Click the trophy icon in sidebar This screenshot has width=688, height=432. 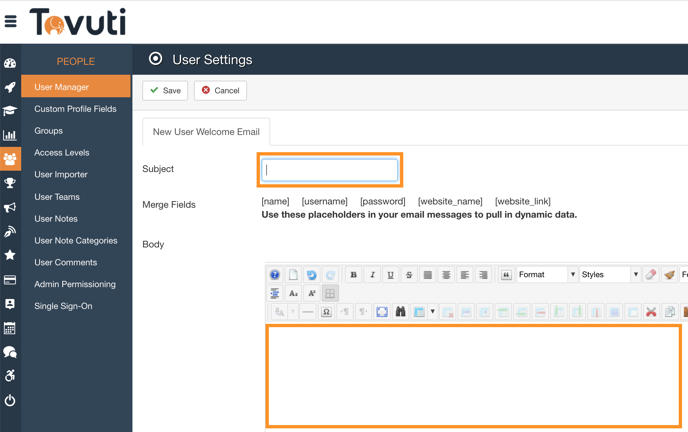(10, 183)
